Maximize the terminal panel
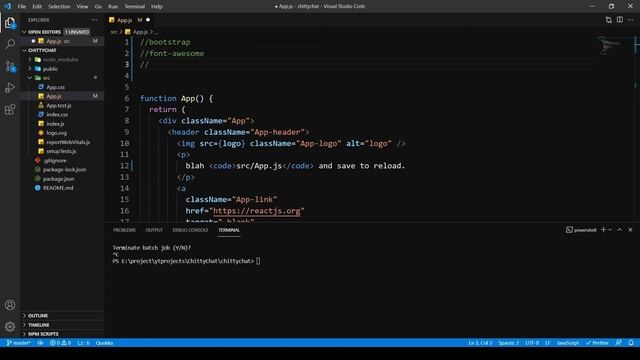This screenshot has height=360, width=640. (x=620, y=230)
